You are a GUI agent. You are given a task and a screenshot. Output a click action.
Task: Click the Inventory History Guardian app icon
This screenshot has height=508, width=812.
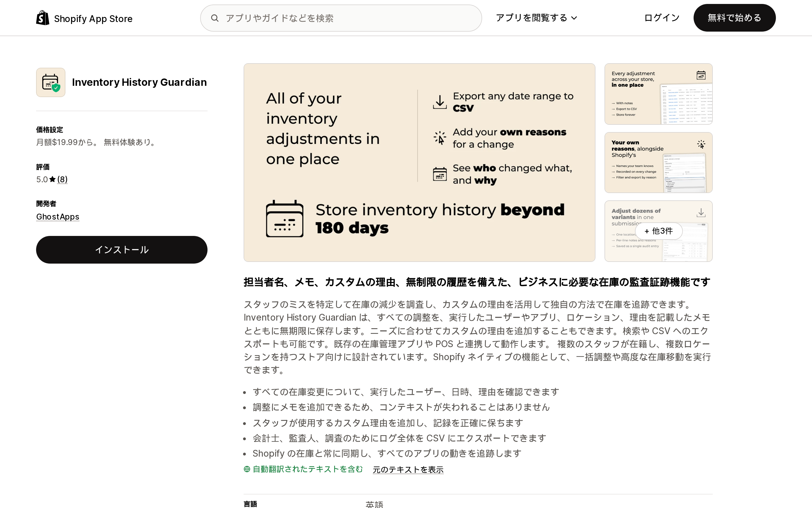pos(51,82)
